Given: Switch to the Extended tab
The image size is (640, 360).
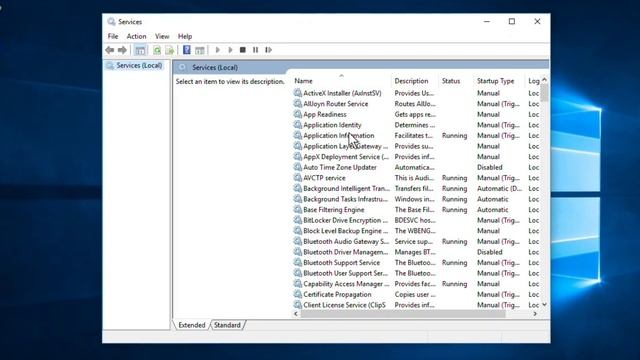Looking at the screenshot, I should pyautogui.click(x=191, y=325).
